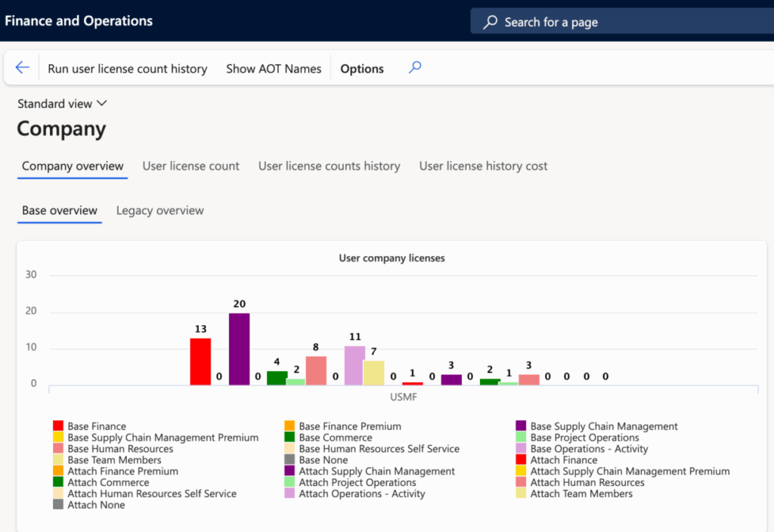Run user license count history
Image resolution: width=774 pixels, height=532 pixels.
point(127,69)
